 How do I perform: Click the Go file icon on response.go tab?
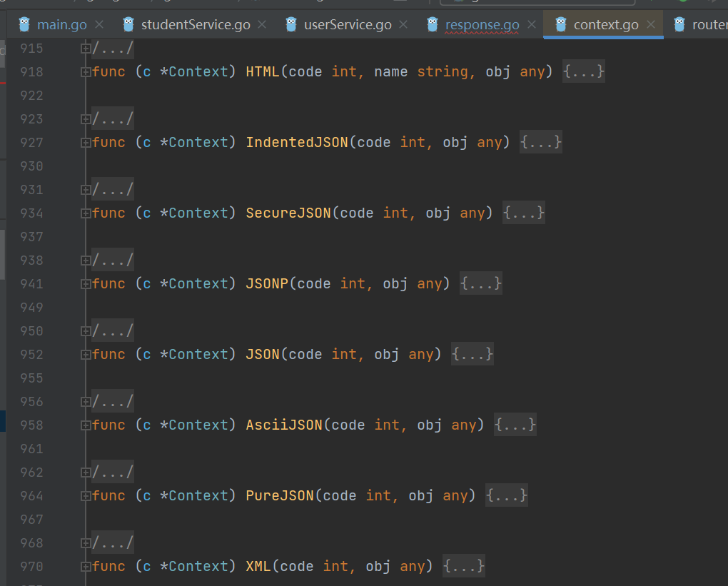click(x=433, y=25)
